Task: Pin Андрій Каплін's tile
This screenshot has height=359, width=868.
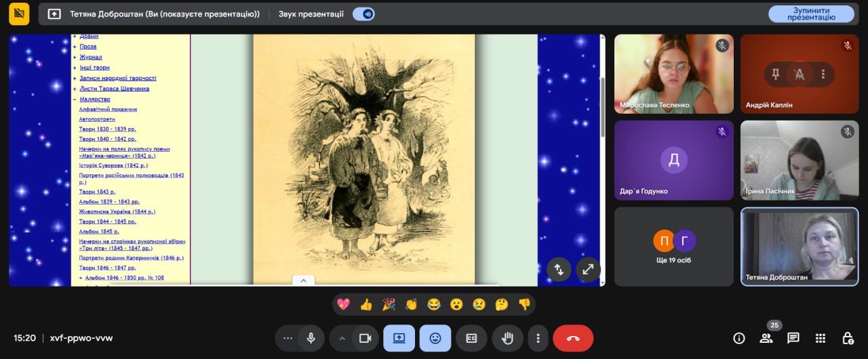Action: (x=776, y=74)
